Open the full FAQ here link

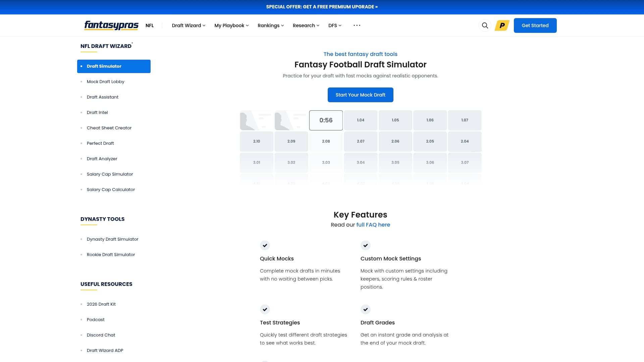coord(373,225)
